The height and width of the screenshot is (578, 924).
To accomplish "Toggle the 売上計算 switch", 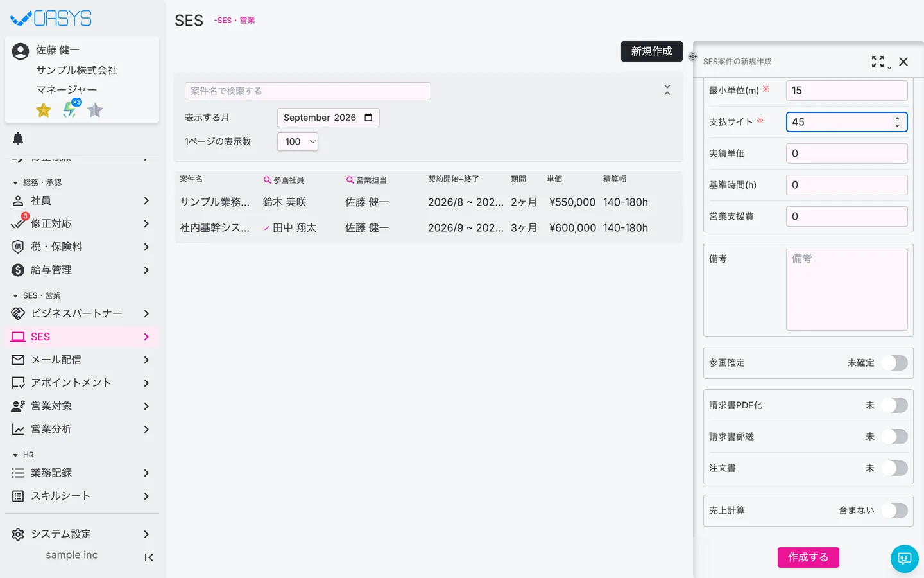I will (894, 511).
